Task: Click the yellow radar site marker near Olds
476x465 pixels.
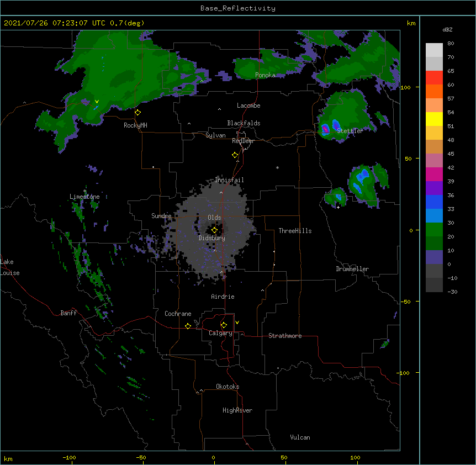Action: point(214,230)
